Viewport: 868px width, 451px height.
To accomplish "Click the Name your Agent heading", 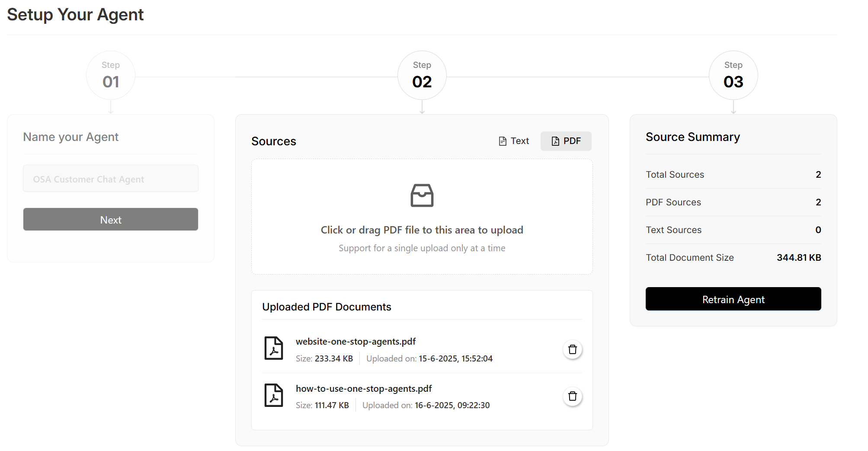I will pos(70,137).
